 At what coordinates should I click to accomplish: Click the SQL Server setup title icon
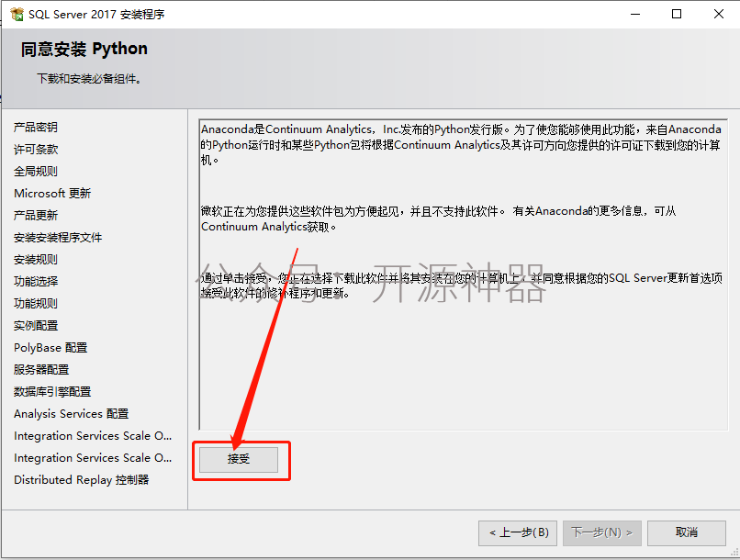coord(17,14)
